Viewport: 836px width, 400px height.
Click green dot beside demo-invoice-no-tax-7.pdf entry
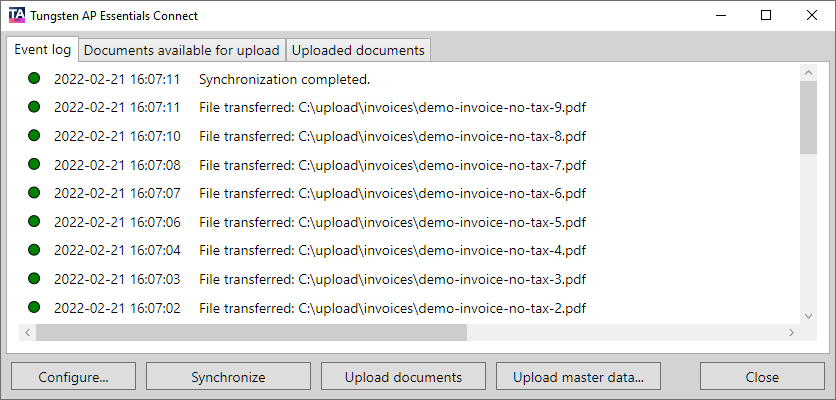pyautogui.click(x=34, y=165)
